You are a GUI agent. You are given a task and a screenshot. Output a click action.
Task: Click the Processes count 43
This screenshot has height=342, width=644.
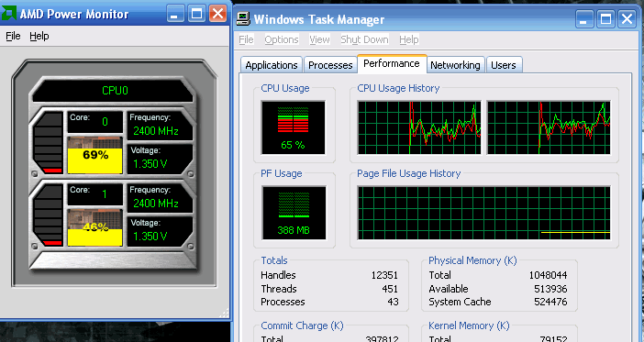click(x=393, y=302)
